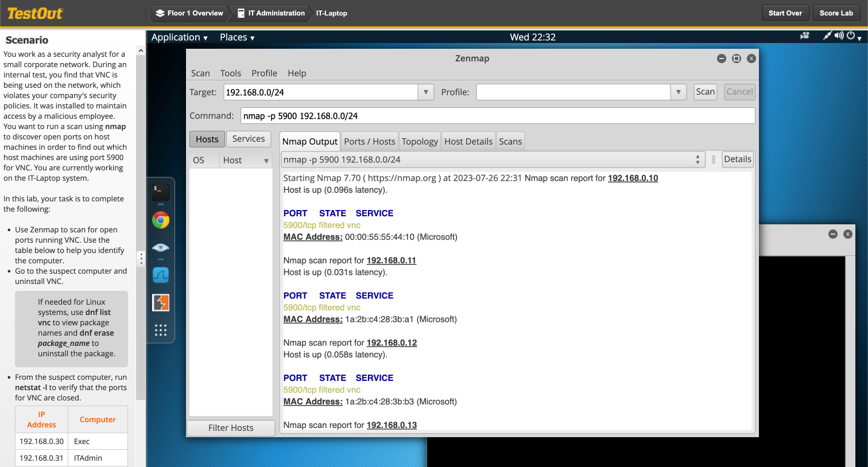
Task: Switch to the Ports / Hosts tab
Action: (x=369, y=141)
